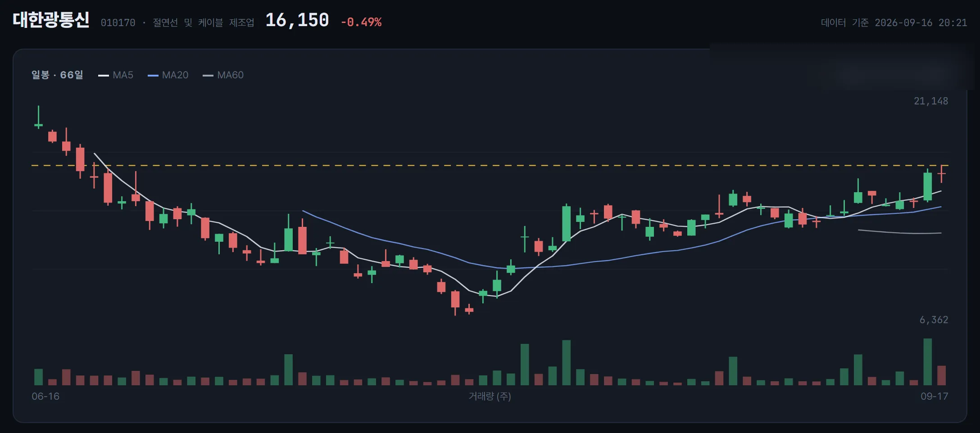Select the 06-16 start date label

[x=45, y=396]
